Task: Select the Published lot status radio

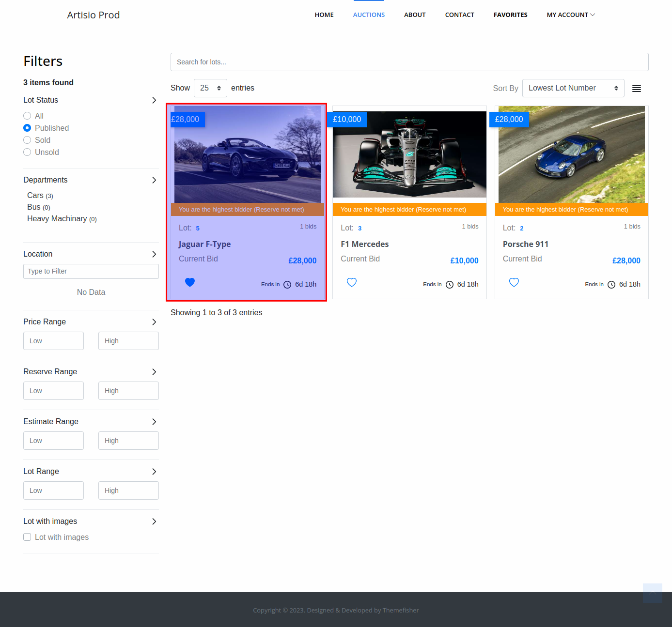Action: [x=27, y=128]
